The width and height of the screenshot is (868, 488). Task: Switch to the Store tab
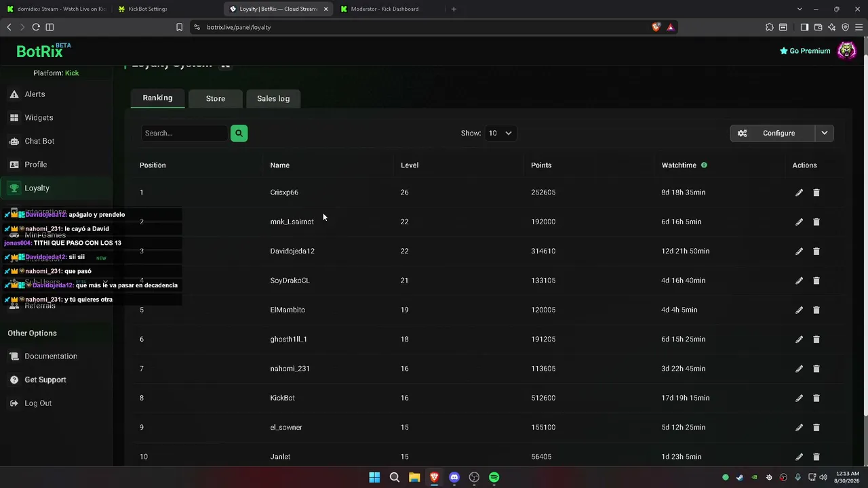click(x=216, y=98)
